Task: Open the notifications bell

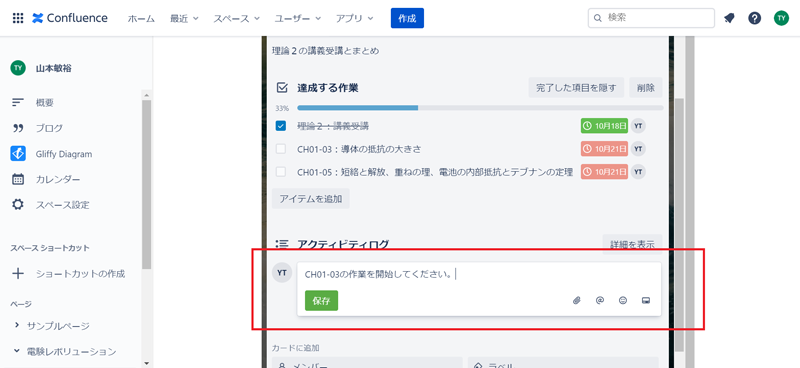Action: pos(729,18)
